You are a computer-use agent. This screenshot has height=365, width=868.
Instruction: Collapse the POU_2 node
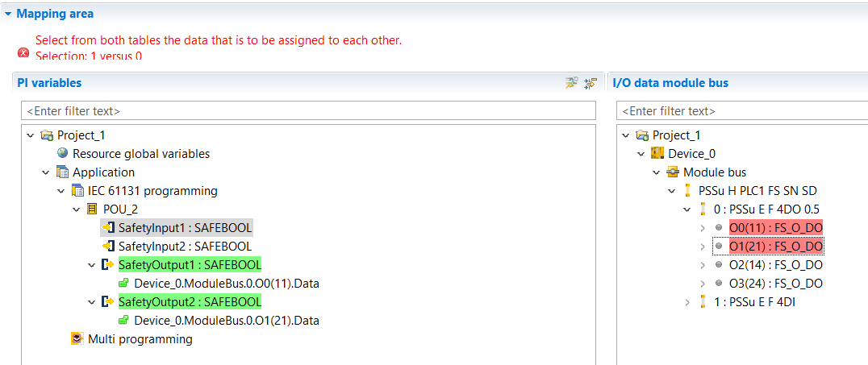point(77,209)
